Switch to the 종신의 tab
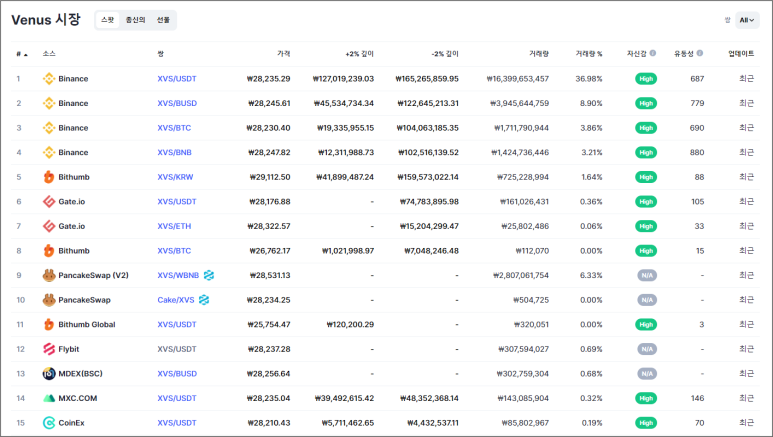This screenshot has height=437, width=773. point(136,20)
